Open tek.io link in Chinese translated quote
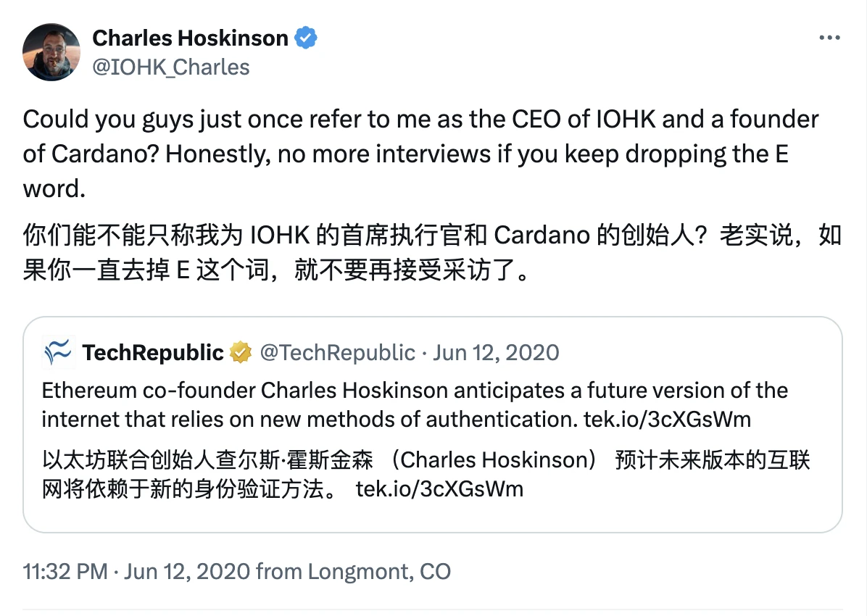This screenshot has width=867, height=616. pyautogui.click(x=439, y=489)
